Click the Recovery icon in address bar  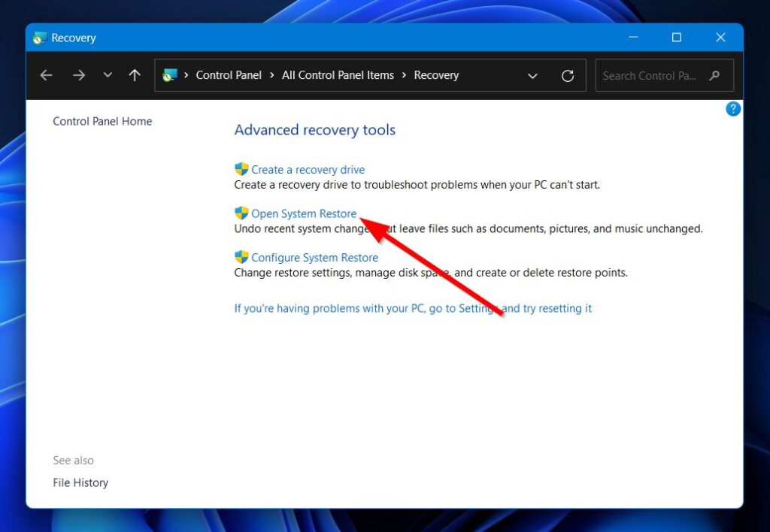tap(170, 75)
